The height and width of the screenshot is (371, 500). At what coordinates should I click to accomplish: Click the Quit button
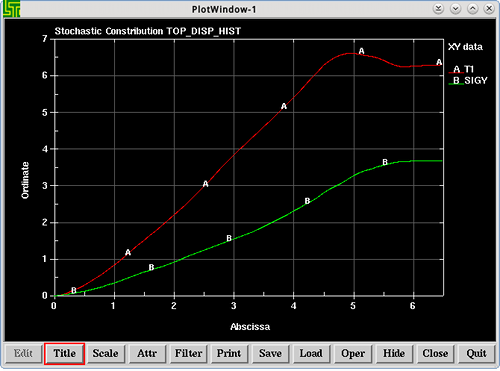click(476, 353)
